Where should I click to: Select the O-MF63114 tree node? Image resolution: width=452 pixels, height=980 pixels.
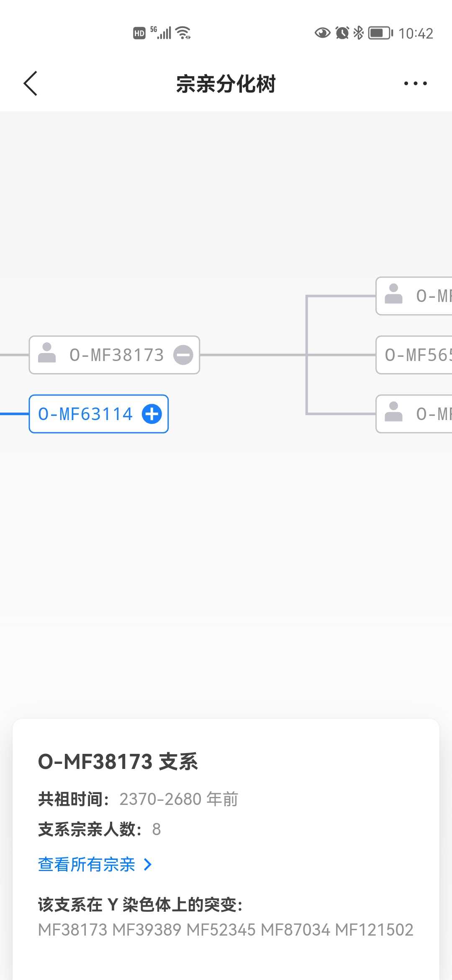pos(86,414)
